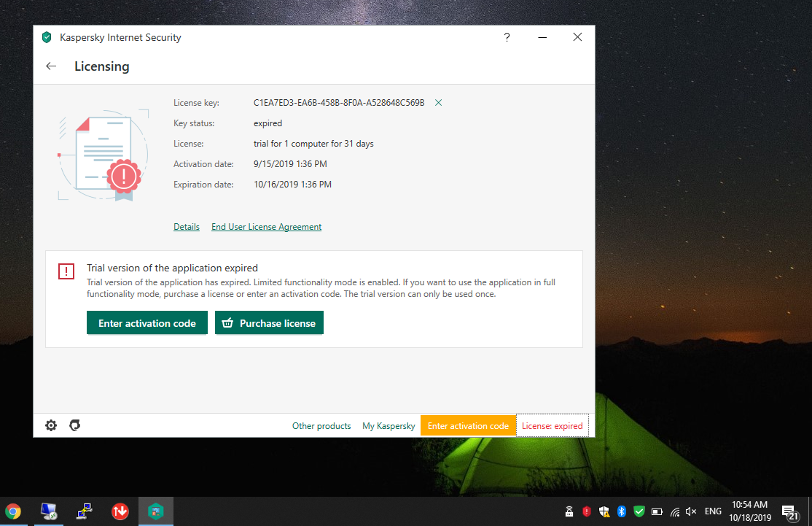812x526 pixels.
Task: Open Kaspersky settings gear icon
Action: (x=51, y=425)
